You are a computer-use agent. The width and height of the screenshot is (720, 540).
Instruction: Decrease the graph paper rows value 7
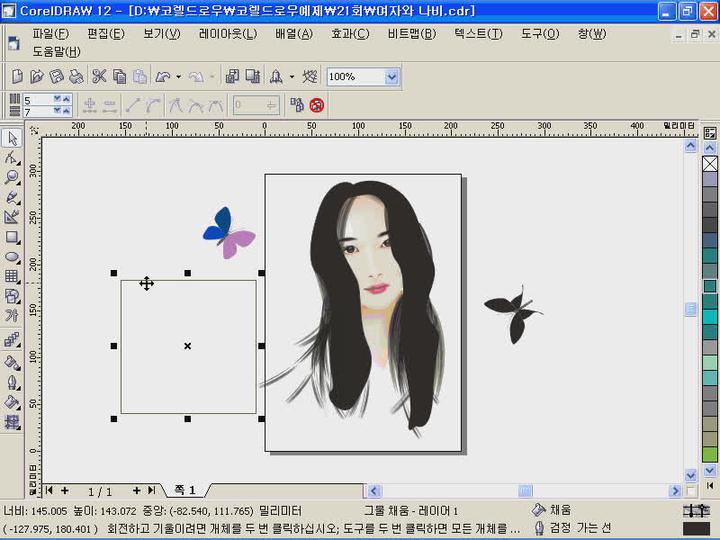57,111
